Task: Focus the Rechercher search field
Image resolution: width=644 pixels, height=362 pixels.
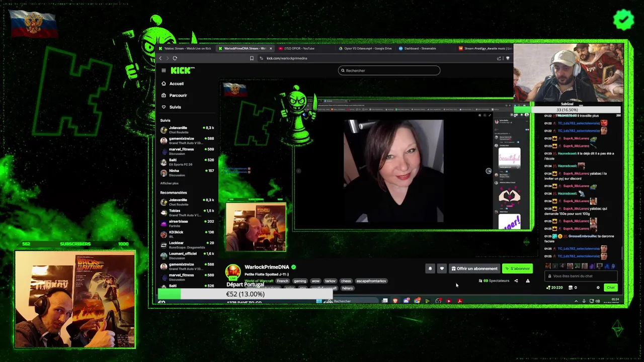Action: [x=389, y=70]
